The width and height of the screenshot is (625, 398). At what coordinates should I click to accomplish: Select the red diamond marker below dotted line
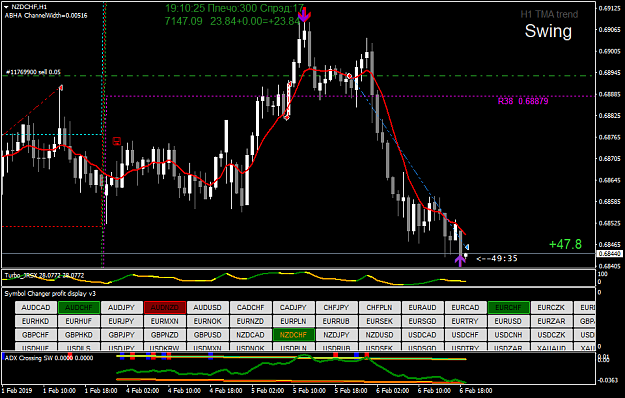tap(287, 118)
